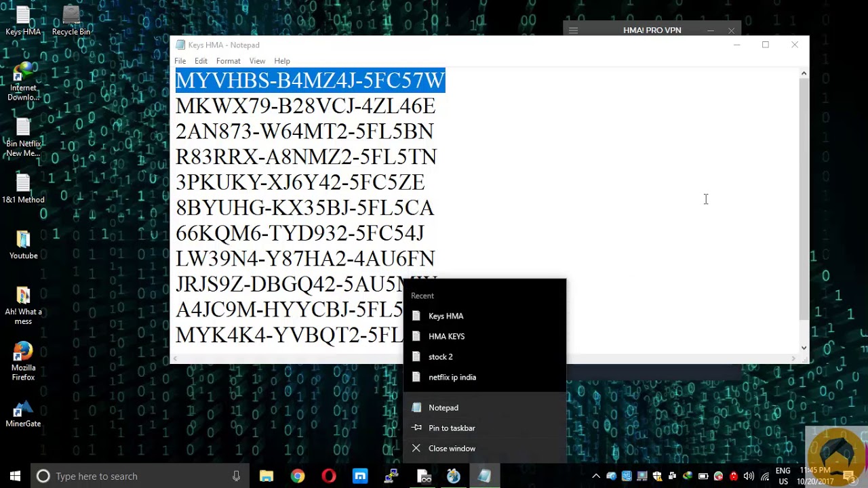Open the Notepad Help menu
The height and width of the screenshot is (488, 868).
click(x=282, y=61)
